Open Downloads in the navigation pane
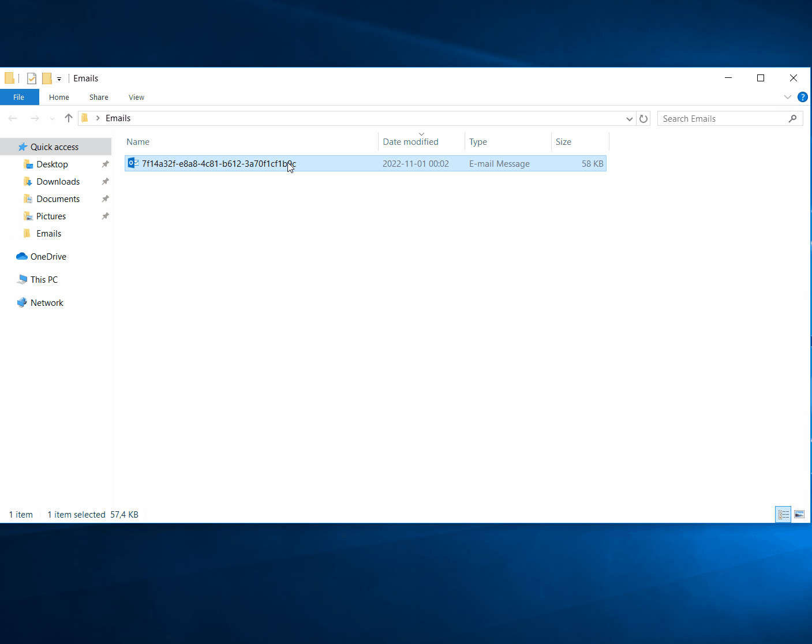The image size is (812, 644). (58, 182)
